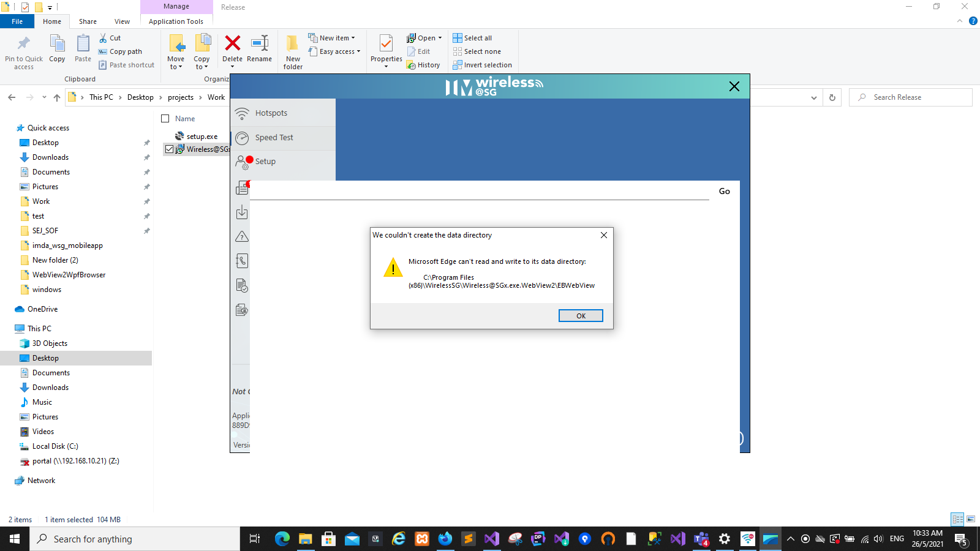Switch to the large icons view layout
Screen dimensions: 980x551
tap(971, 519)
